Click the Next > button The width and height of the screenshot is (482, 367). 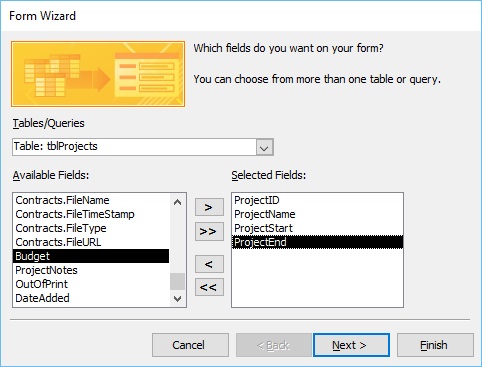pyautogui.click(x=351, y=345)
